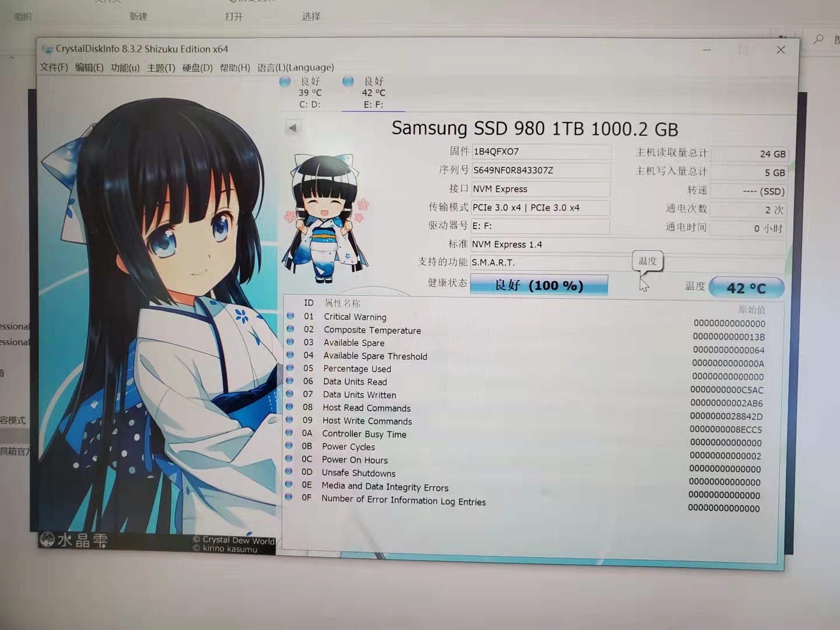Click the firmware field 1B4QFXO7
Screen dimensions: 840x630
[541, 152]
